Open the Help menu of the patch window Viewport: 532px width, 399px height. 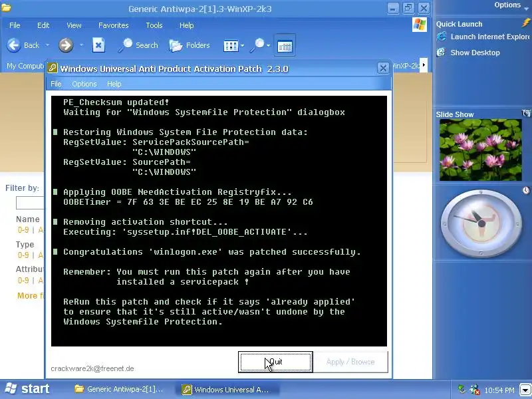point(114,84)
